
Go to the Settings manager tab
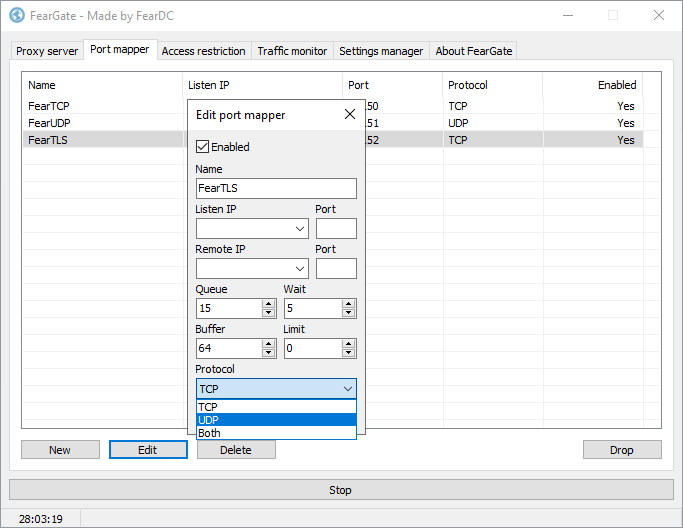pos(381,51)
